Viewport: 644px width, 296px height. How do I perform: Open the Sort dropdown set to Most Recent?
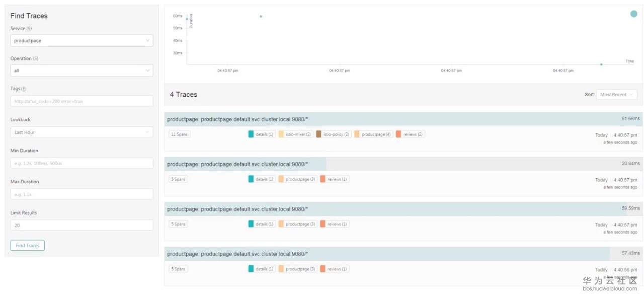616,95
